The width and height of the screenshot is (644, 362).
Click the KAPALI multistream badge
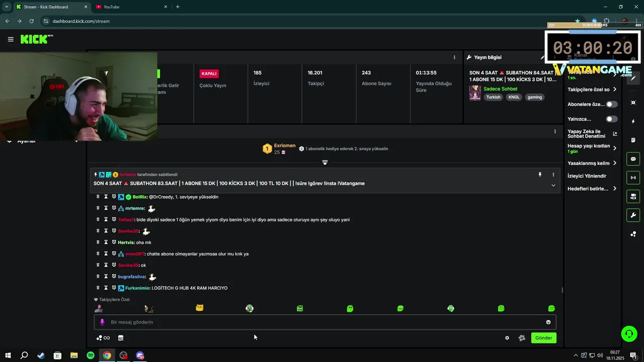209,73
